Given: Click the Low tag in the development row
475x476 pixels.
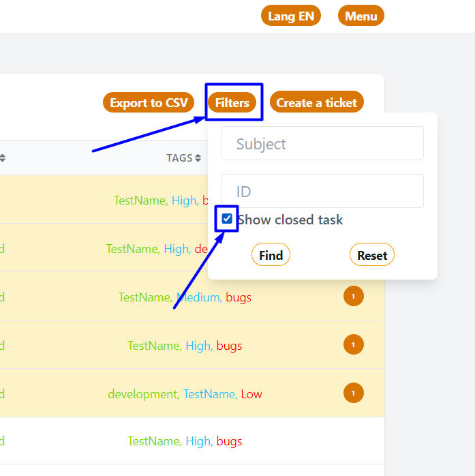Looking at the screenshot, I should 251,394.
